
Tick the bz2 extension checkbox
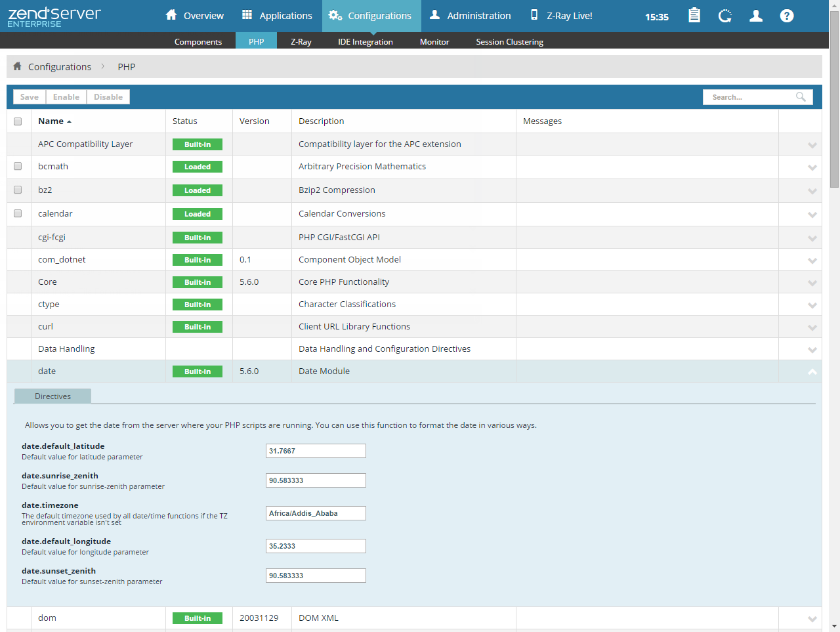pos(18,190)
